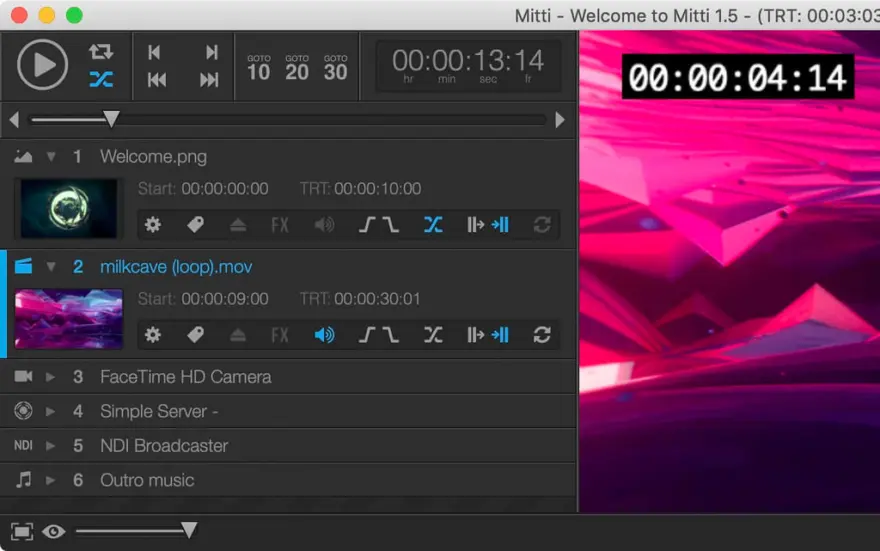Select the Outro music cue name
This screenshot has height=551, width=880.
click(147, 480)
